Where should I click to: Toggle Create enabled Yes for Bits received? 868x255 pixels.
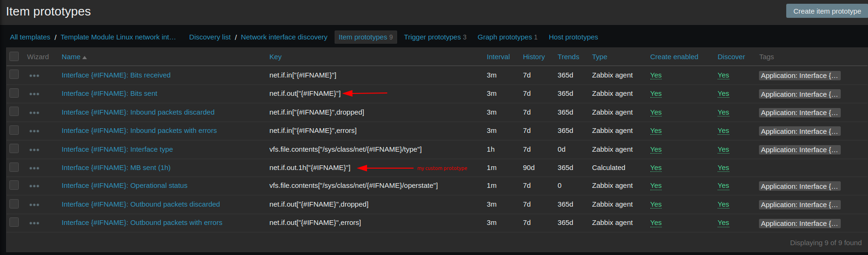[x=656, y=75]
